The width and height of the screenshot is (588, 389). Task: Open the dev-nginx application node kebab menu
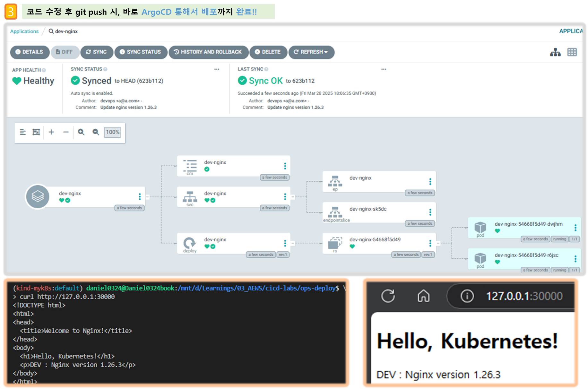(140, 196)
